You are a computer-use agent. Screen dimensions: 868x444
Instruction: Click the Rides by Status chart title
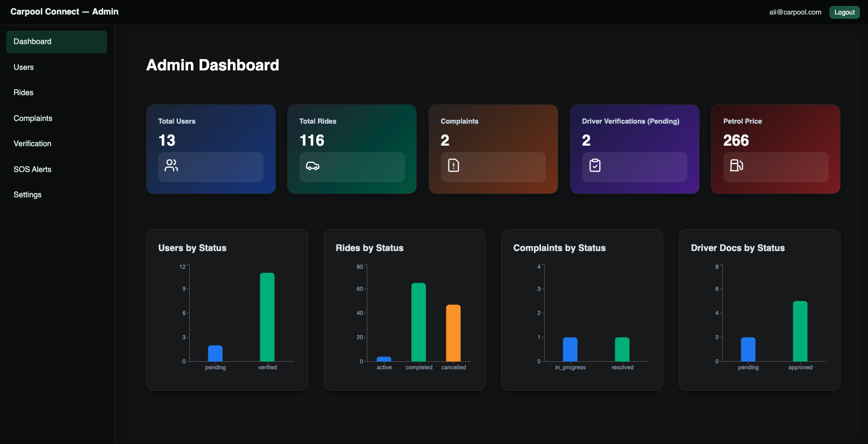[x=369, y=248]
